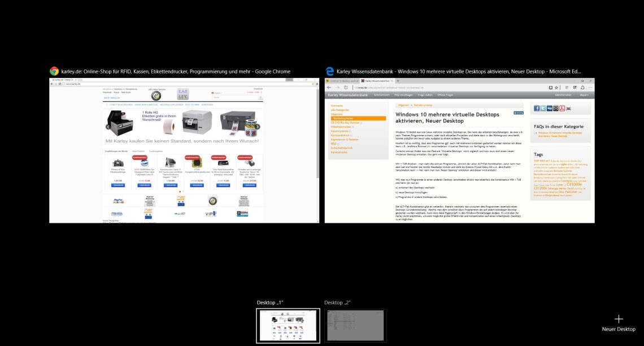Image resolution: width=644 pixels, height=346 pixels.
Task: Click the Chrome window title text starting "karley.de: Online-Shop"
Action: click(176, 71)
